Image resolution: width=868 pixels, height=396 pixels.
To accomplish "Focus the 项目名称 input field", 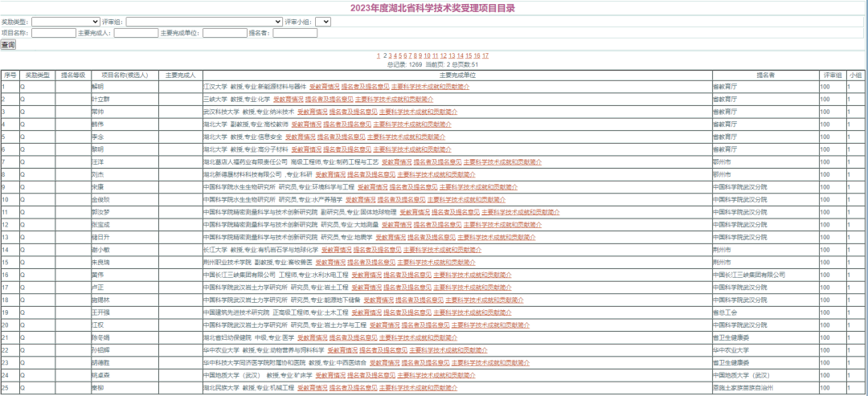I will click(x=54, y=33).
